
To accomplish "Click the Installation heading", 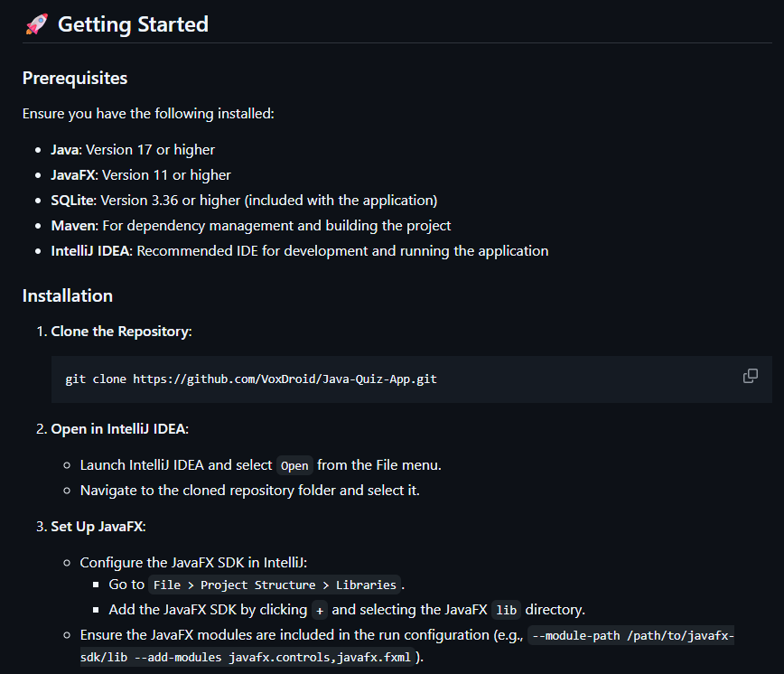I will click(x=68, y=295).
